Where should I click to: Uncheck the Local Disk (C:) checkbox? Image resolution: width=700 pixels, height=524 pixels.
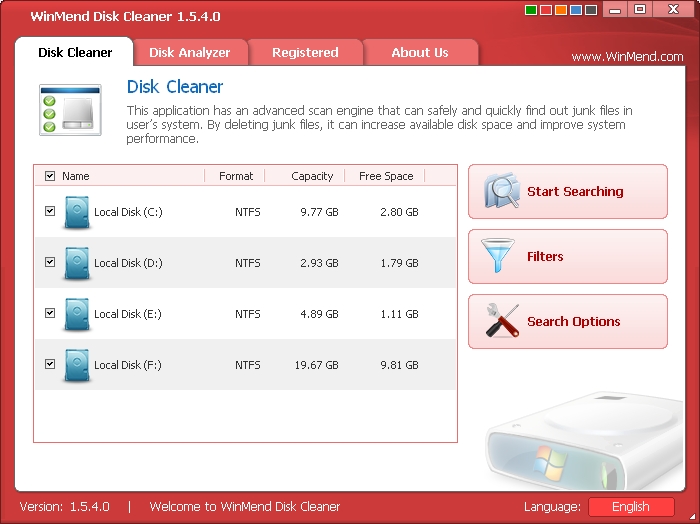[50, 211]
